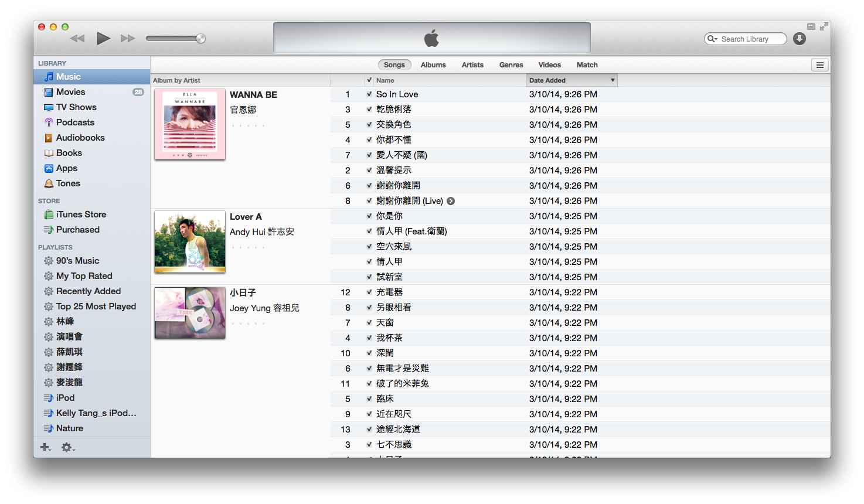
Task: Sort by the Date Added column
Action: 572,80
